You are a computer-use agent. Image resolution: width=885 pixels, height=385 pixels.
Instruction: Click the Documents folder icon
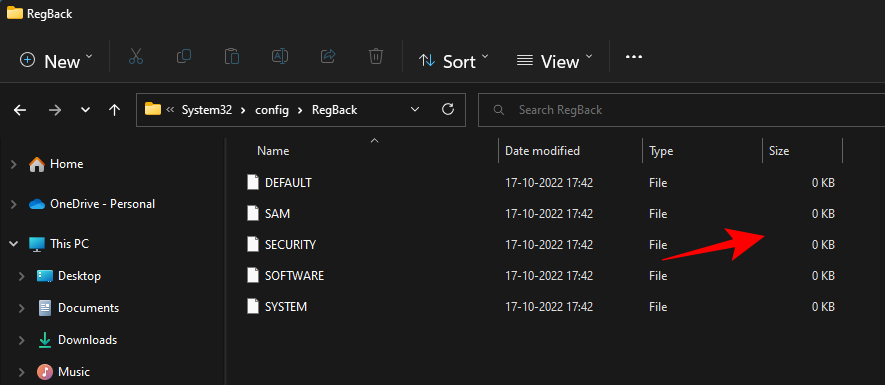pos(45,308)
